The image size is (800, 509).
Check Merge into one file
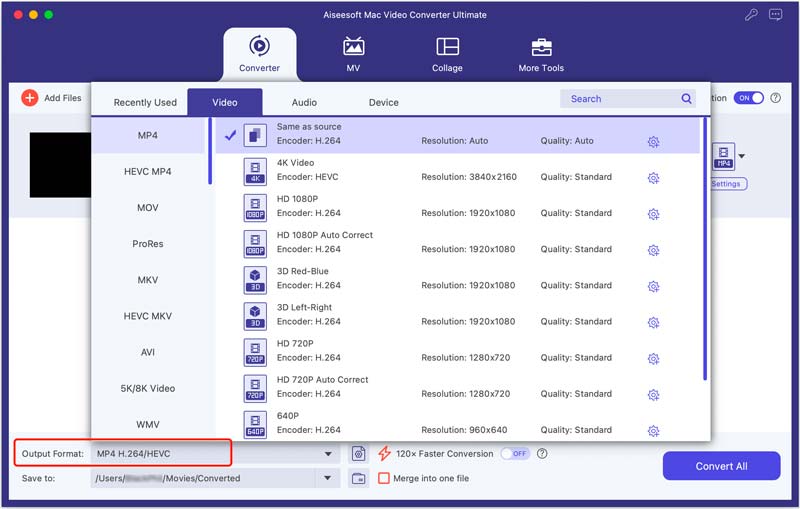pos(384,478)
